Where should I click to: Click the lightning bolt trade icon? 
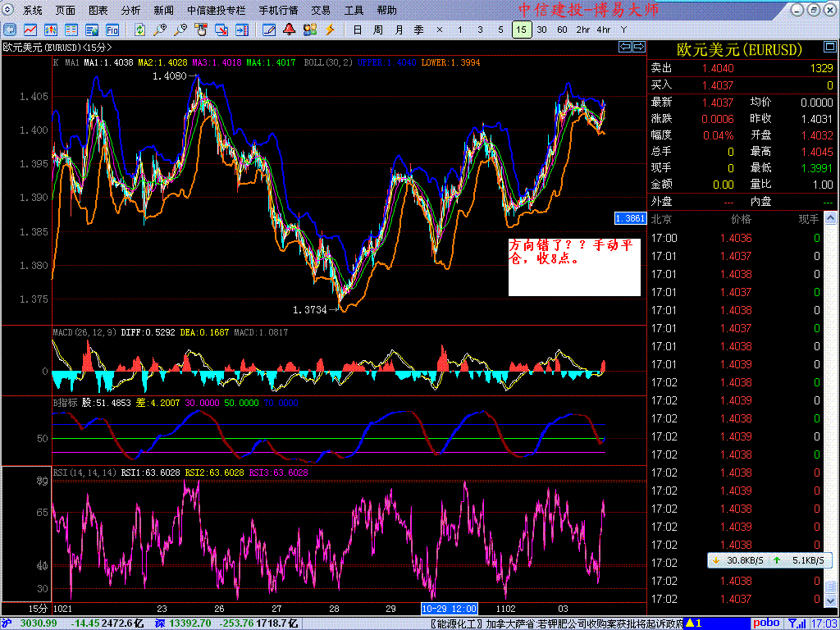click(x=331, y=30)
